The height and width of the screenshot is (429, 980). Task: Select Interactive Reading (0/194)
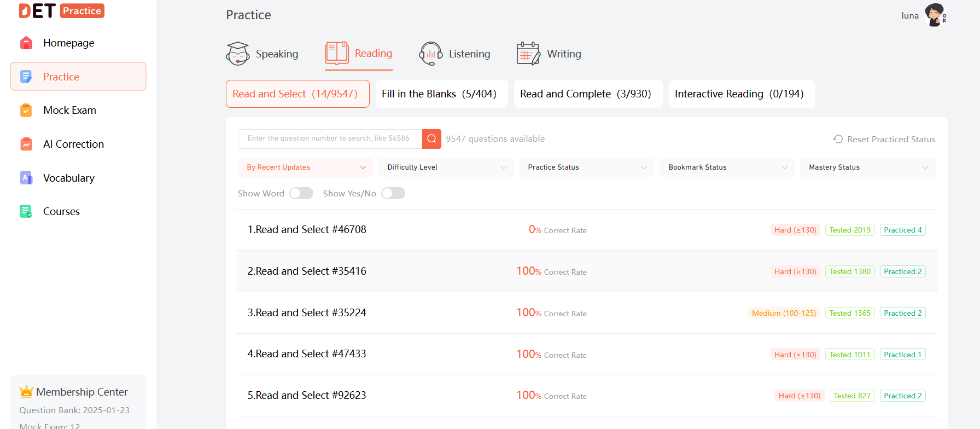click(x=742, y=94)
